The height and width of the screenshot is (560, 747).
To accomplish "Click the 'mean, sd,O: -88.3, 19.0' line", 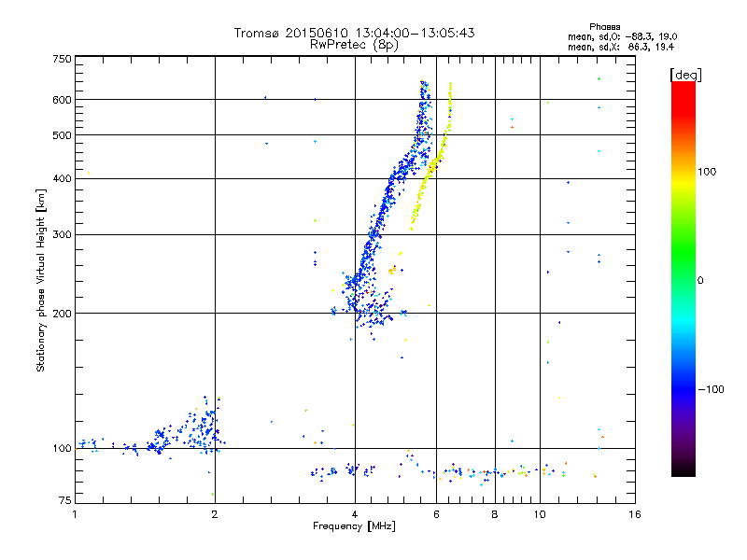I will tap(622, 36).
